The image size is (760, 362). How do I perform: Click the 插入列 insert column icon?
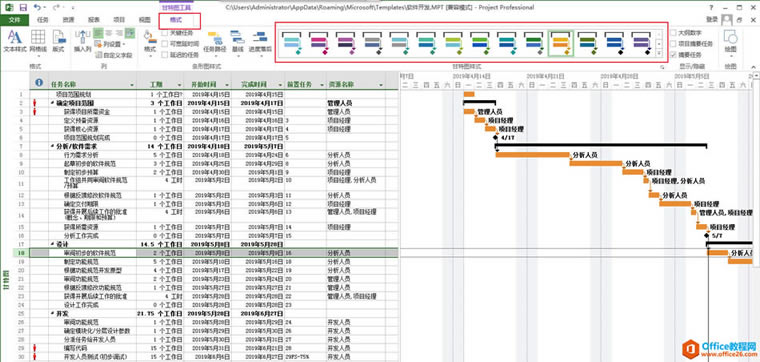click(x=82, y=41)
